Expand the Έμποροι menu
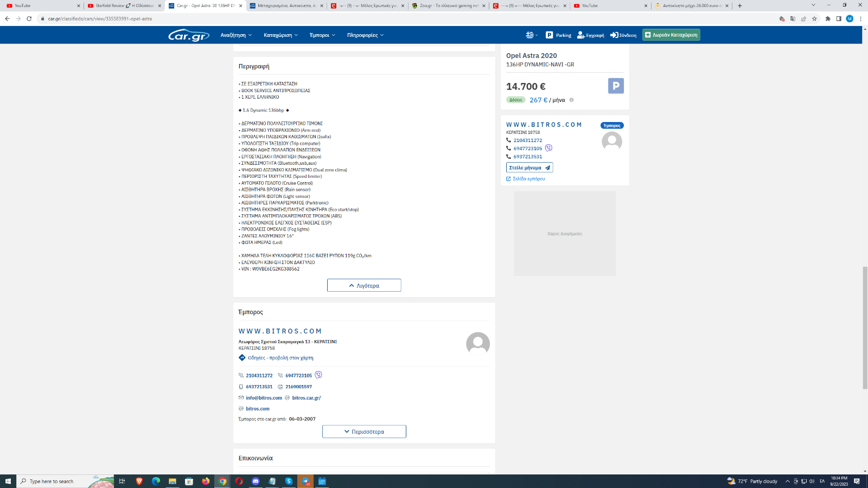This screenshot has width=868, height=488. pyautogui.click(x=322, y=35)
